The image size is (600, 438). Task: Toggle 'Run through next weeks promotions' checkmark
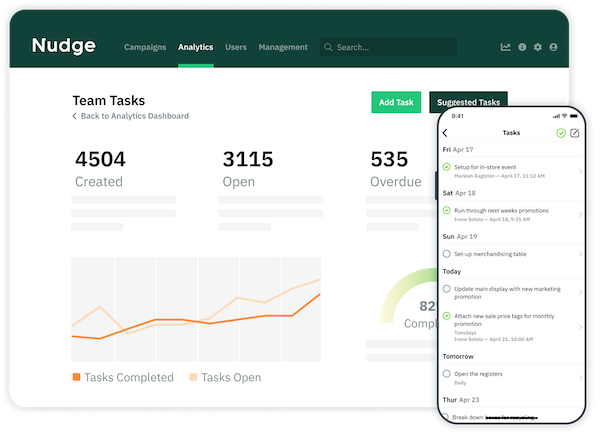coord(446,210)
